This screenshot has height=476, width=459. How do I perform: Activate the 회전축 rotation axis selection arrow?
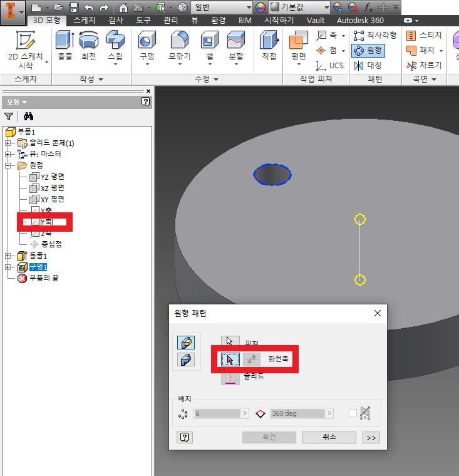(230, 360)
